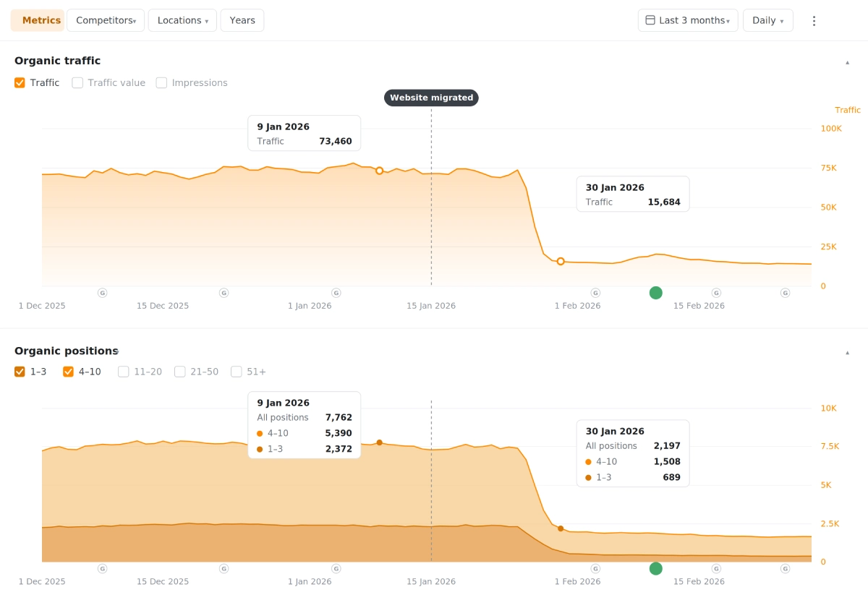Uncheck the 1–3 positions checkbox
Screen dimensions: 868x608
(20, 372)
